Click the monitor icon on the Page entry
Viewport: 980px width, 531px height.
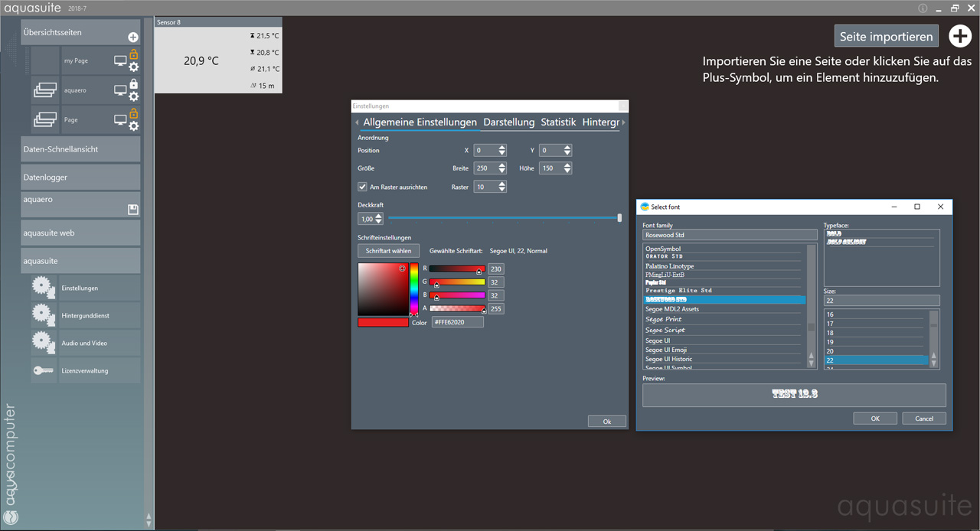[x=120, y=120]
